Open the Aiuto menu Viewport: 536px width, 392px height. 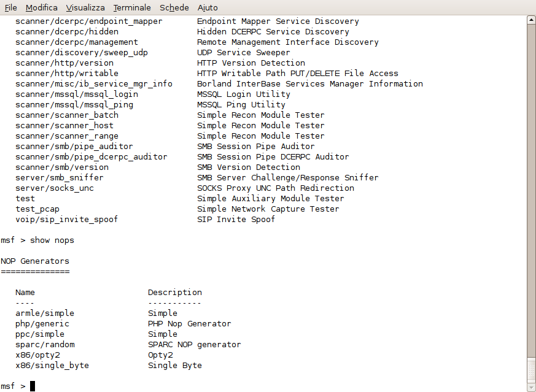point(208,7)
